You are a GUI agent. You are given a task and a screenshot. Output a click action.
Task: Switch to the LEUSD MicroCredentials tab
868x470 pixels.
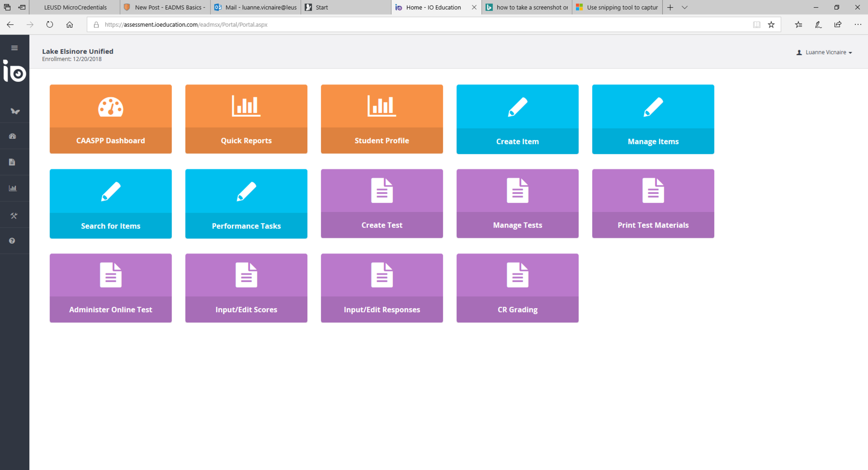click(x=75, y=7)
